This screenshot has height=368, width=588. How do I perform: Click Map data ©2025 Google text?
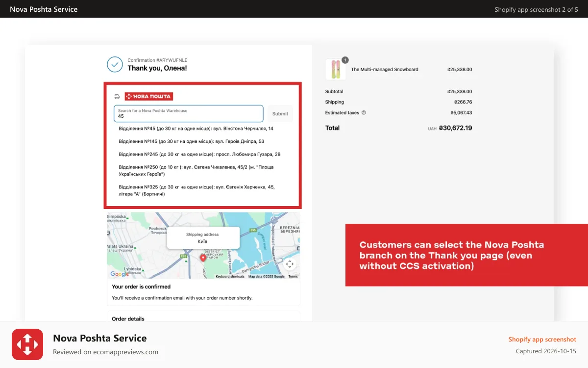(266, 277)
